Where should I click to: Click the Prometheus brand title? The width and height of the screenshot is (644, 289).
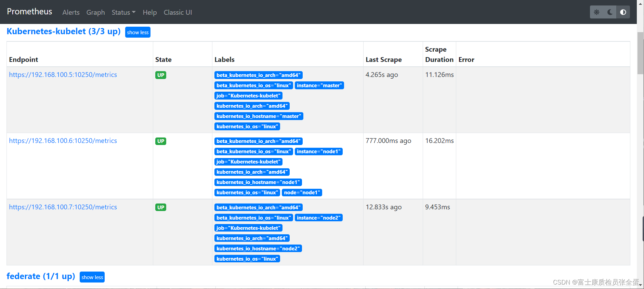29,12
